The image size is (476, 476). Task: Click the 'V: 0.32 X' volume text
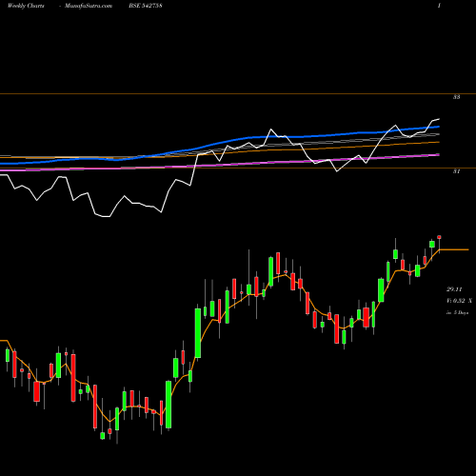click(x=459, y=301)
